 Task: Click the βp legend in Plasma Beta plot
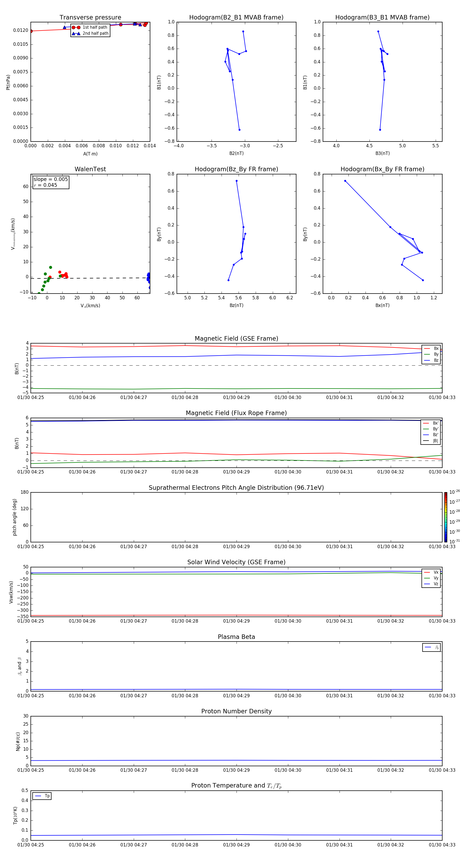click(431, 647)
